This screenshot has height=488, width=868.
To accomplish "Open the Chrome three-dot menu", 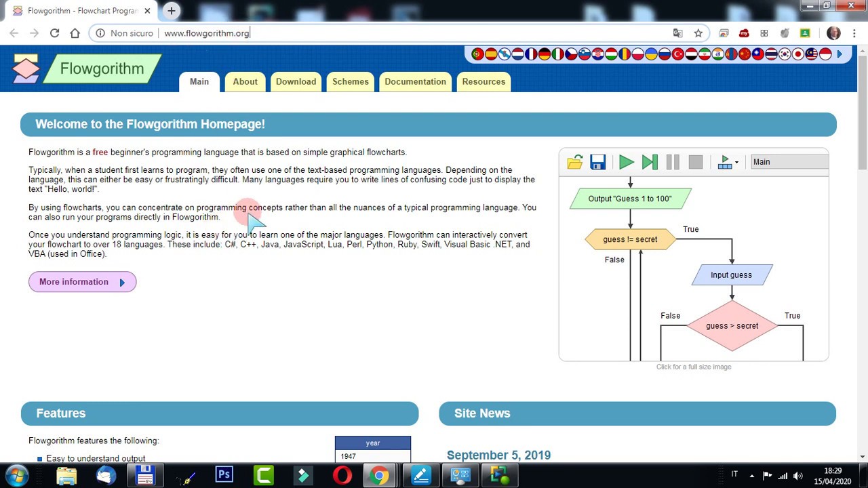I will (854, 33).
